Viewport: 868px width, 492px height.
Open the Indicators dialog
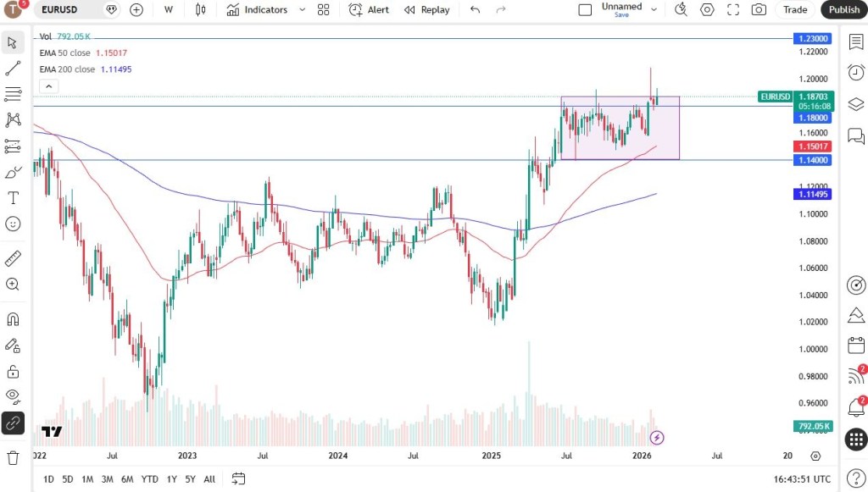[x=257, y=9]
